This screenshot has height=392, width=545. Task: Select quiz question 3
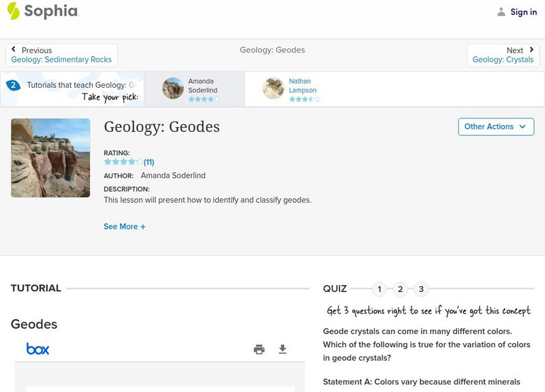point(421,289)
